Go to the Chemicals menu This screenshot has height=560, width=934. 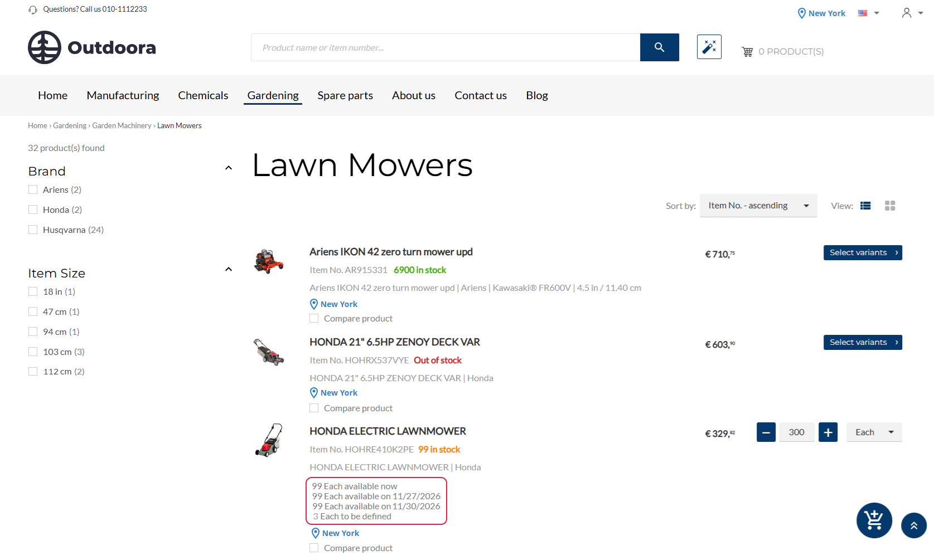coord(203,95)
